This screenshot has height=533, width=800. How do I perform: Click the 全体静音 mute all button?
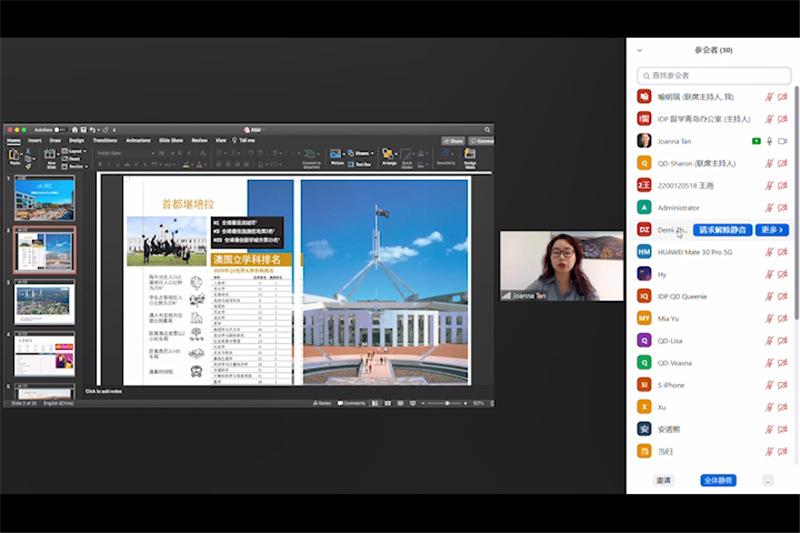click(718, 481)
